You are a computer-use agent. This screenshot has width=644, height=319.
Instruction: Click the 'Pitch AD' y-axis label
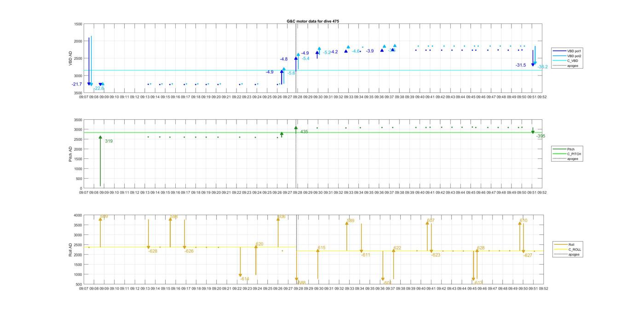70,154
